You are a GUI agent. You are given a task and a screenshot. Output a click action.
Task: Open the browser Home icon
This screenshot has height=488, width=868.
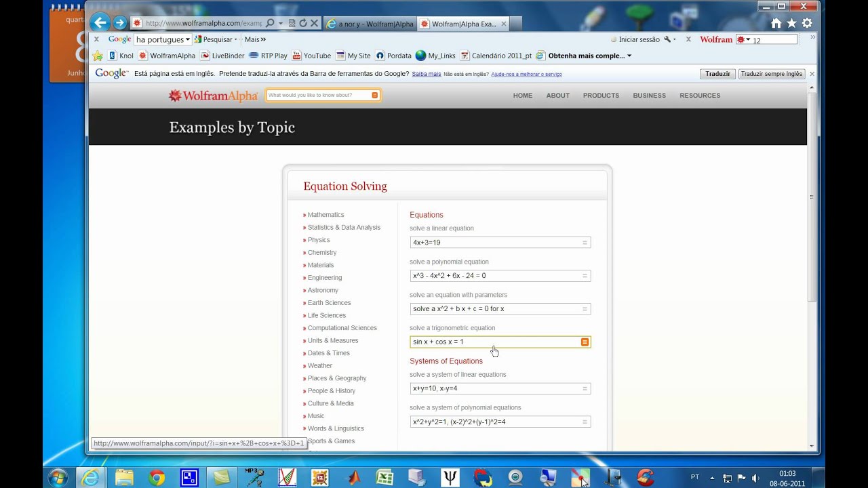pyautogui.click(x=776, y=23)
